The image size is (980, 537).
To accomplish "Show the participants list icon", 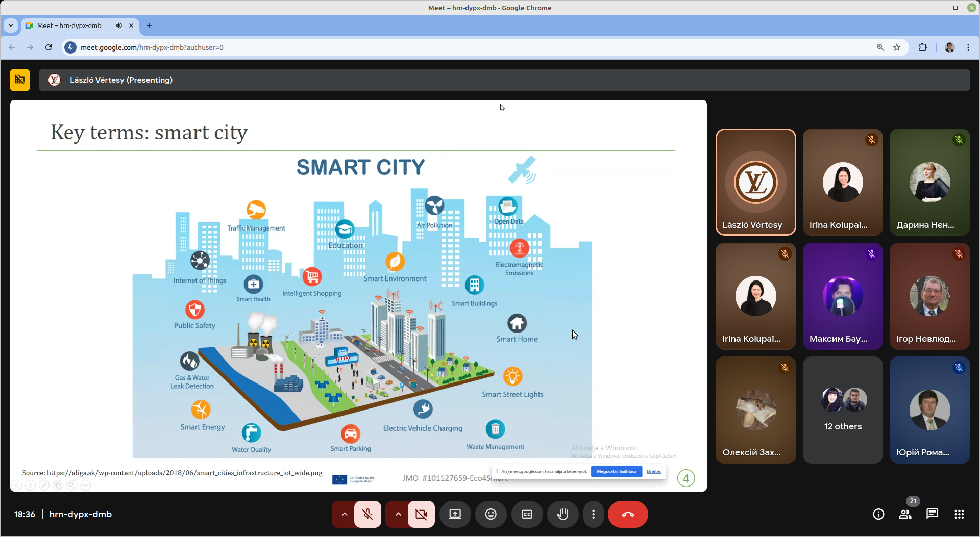I will (905, 514).
